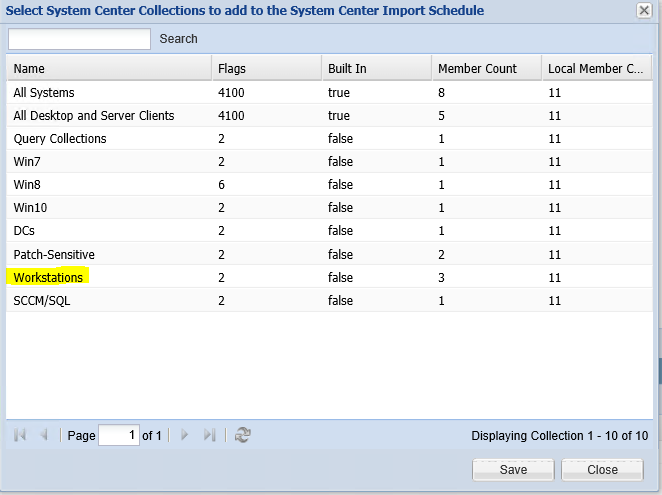Select the SCCM/SQL collection

pyautogui.click(x=329, y=300)
